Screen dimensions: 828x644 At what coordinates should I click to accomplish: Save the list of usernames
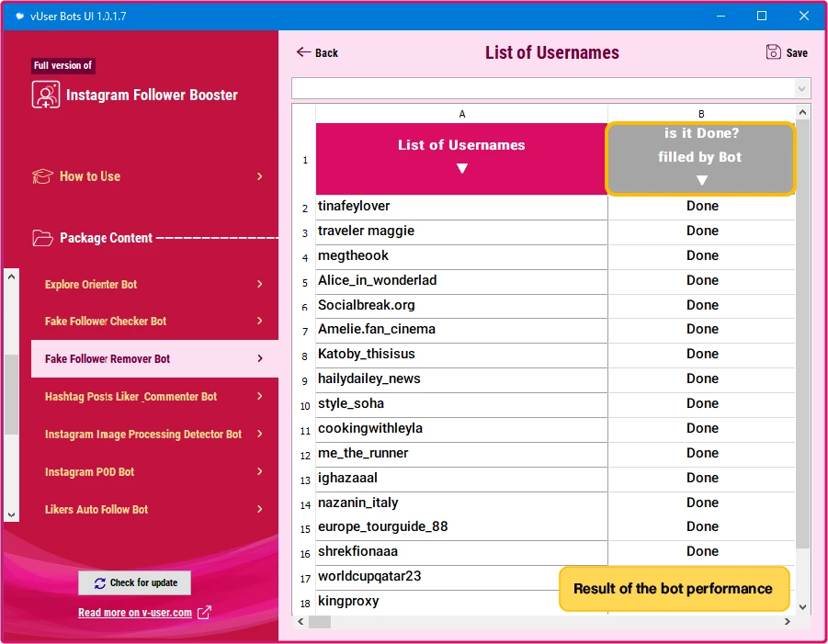787,52
